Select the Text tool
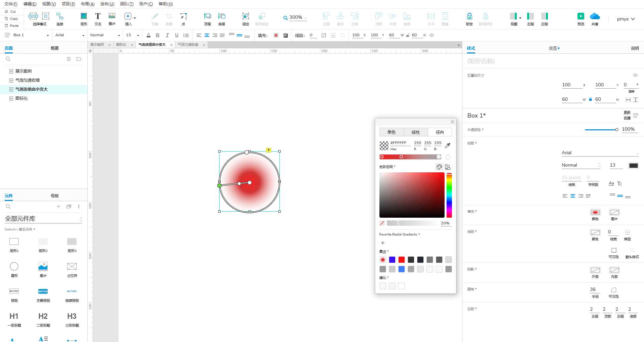Image resolution: width=644 pixels, height=342 pixels. point(98,16)
